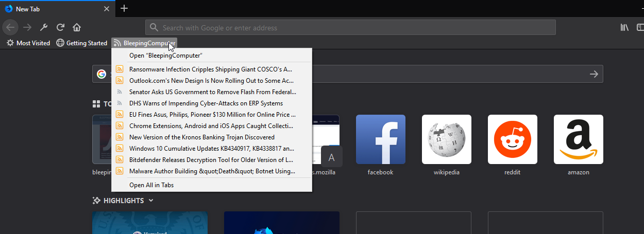This screenshot has height=234, width=644.
Task: Focus the address bar search field
Action: [x=350, y=27]
